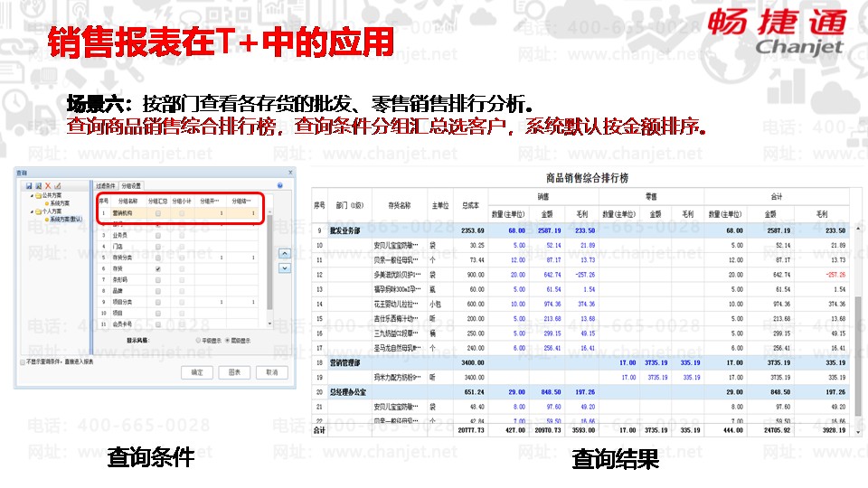
Task: Click the 24705.92 grand total amount
Action: [x=777, y=430]
